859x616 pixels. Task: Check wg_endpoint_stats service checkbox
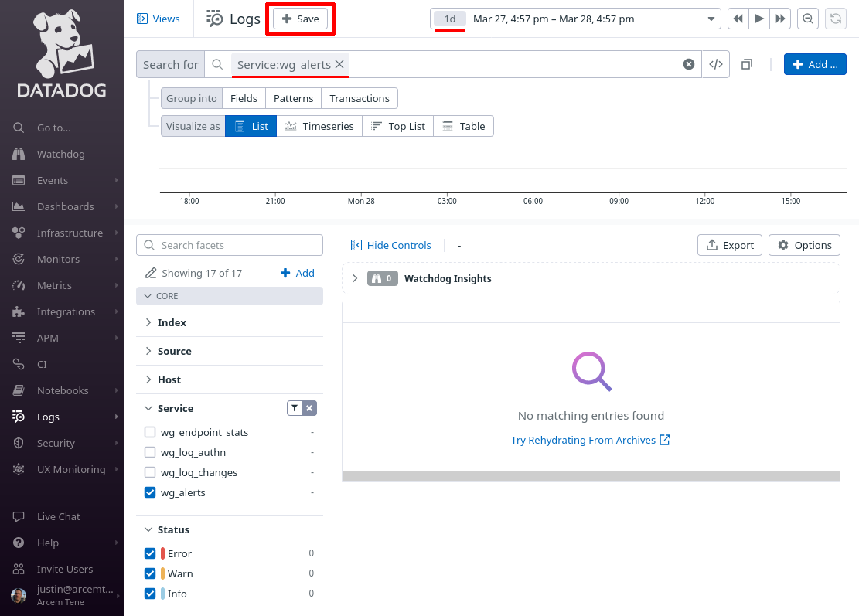(149, 432)
